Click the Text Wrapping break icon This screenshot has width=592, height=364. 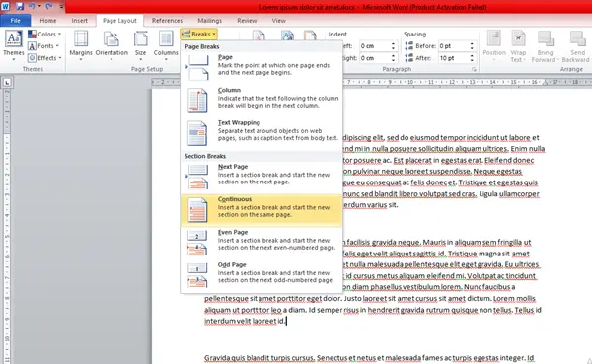[x=197, y=133]
